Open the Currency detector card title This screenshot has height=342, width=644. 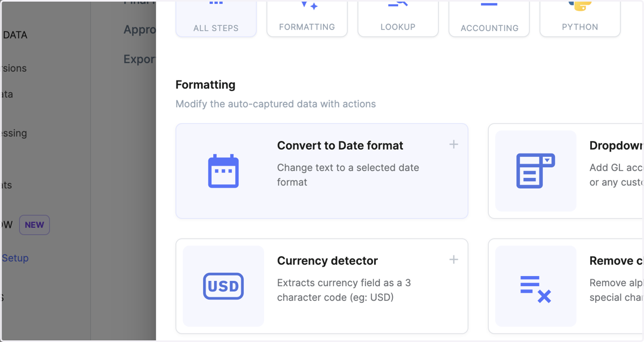(327, 261)
